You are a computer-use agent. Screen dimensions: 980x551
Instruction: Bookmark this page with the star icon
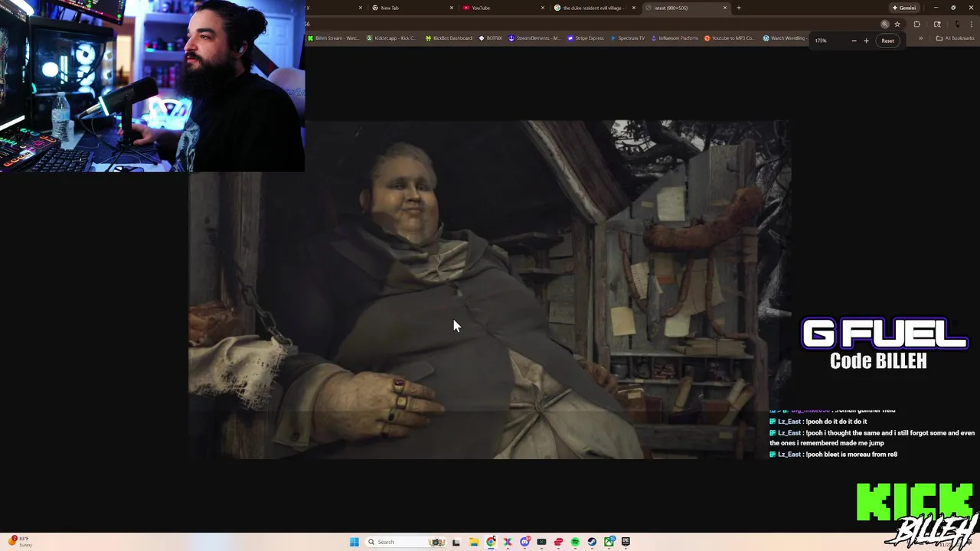(897, 24)
